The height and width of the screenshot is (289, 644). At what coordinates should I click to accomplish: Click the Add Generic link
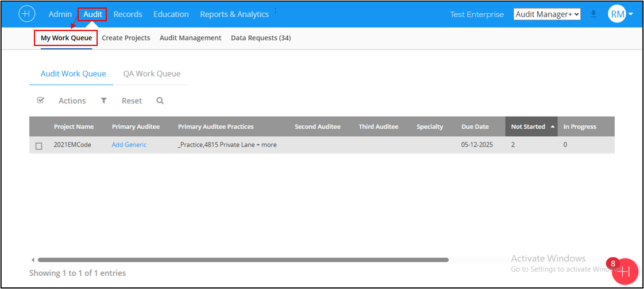pyautogui.click(x=129, y=145)
